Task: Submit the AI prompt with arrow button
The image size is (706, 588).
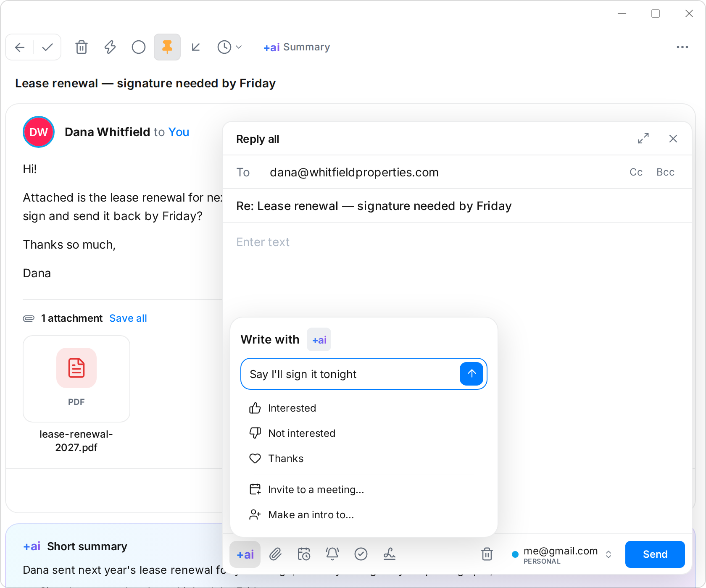Action: click(472, 374)
